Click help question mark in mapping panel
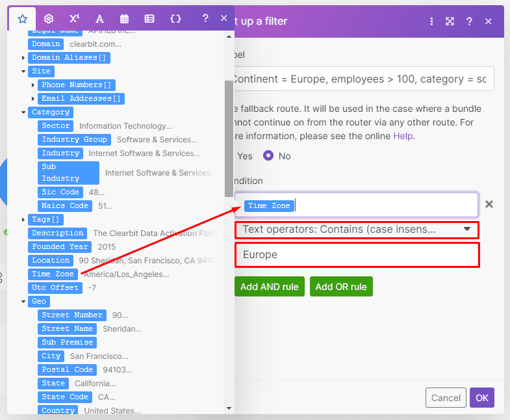510x420 pixels. (x=205, y=19)
